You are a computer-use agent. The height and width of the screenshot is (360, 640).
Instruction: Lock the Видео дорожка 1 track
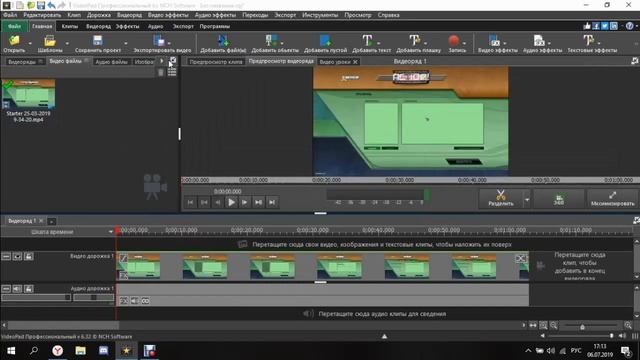pyautogui.click(x=29, y=256)
